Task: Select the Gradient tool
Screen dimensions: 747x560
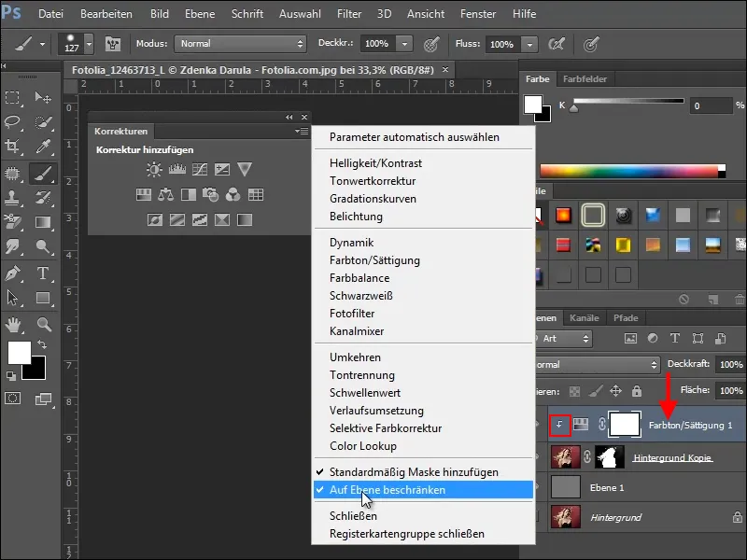Action: coord(43,222)
